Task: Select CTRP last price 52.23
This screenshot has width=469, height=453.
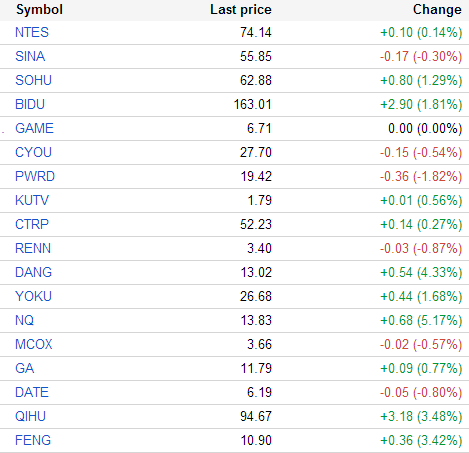Action: tap(256, 224)
